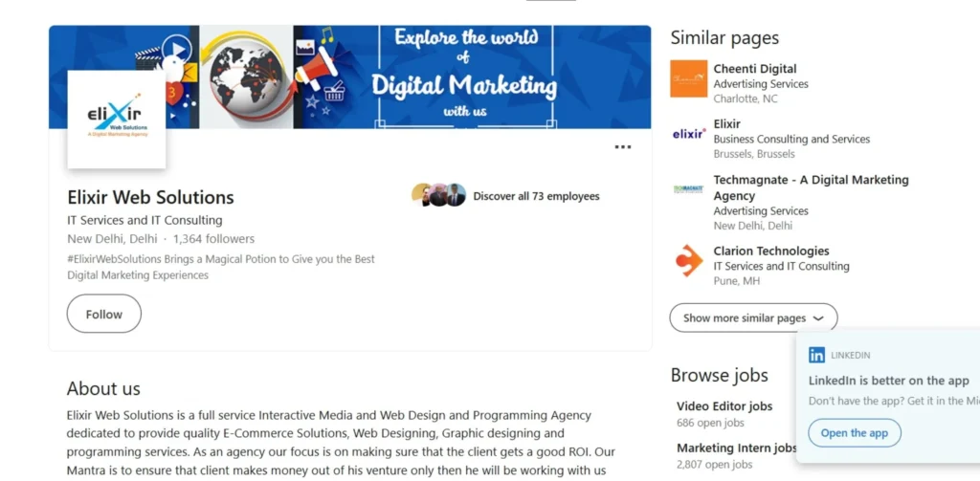Viewport: 980px width, 481px height.
Task: Click the Open the app button
Action: [x=855, y=433]
